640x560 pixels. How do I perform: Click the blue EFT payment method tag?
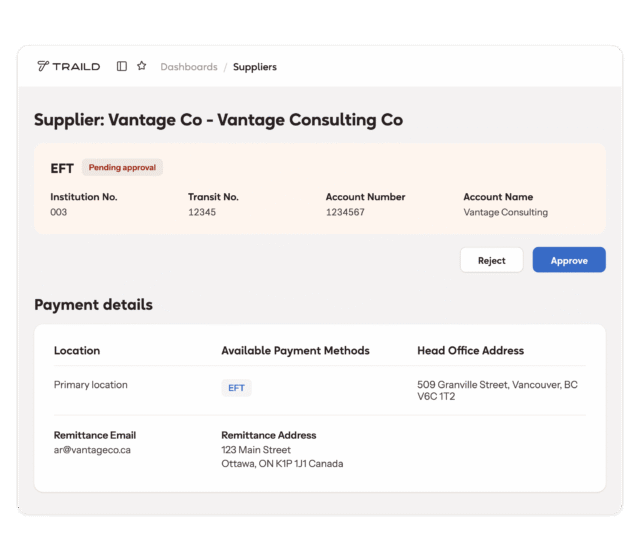pos(236,388)
